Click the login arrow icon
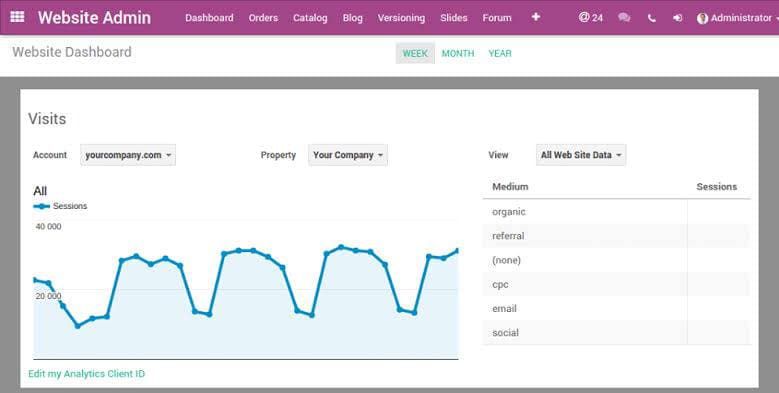 [677, 18]
